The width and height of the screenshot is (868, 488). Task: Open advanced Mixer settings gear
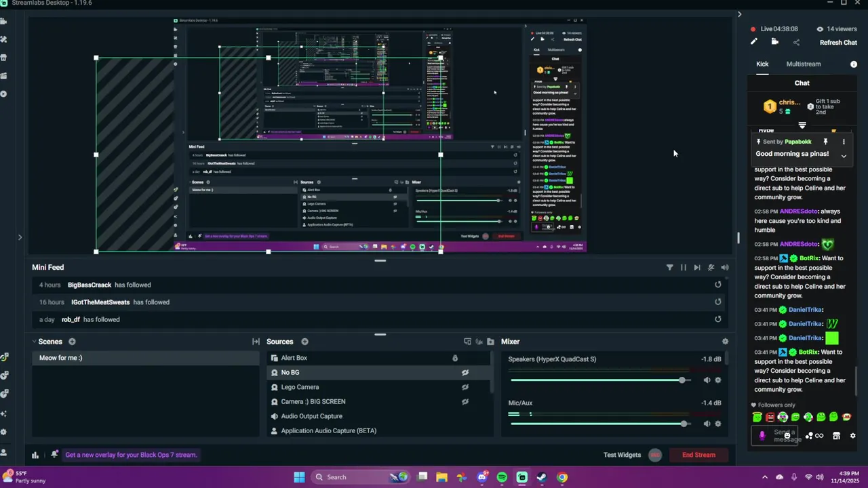725,342
